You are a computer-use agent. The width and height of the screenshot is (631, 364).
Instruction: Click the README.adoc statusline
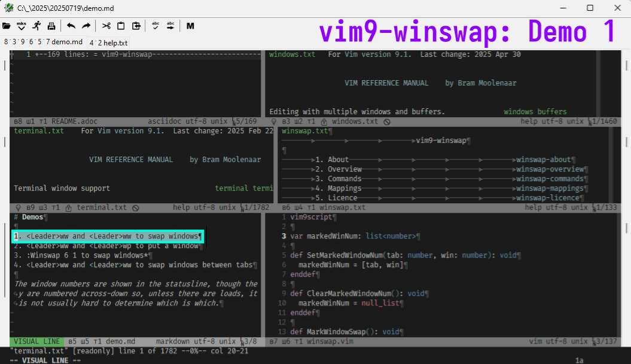pyautogui.click(x=135, y=121)
